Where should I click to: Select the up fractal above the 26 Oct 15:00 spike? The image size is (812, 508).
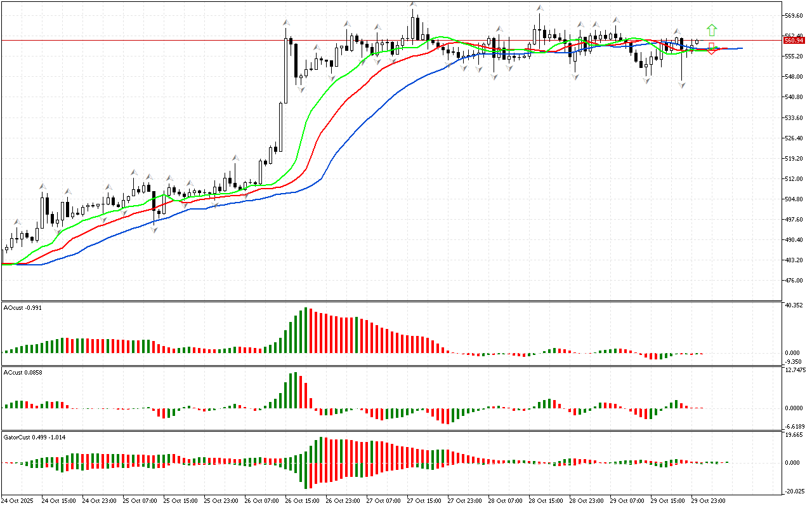[x=286, y=23]
